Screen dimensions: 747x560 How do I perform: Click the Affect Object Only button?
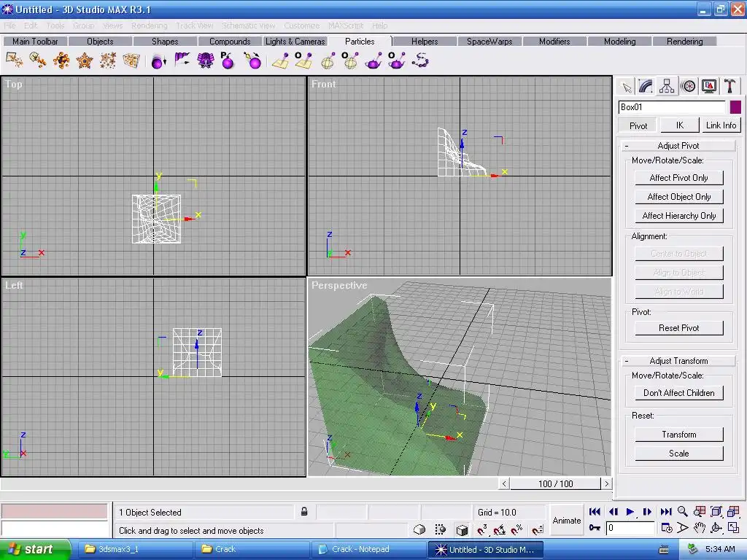click(x=679, y=197)
